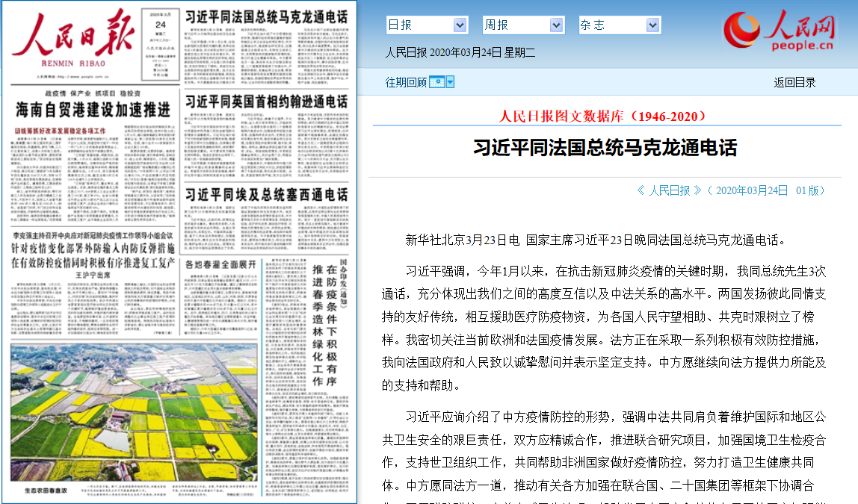The image size is (858, 504).
Task: Select 习近平同英国首相约翰逊通电话 headline on newspaper page
Action: [x=267, y=102]
